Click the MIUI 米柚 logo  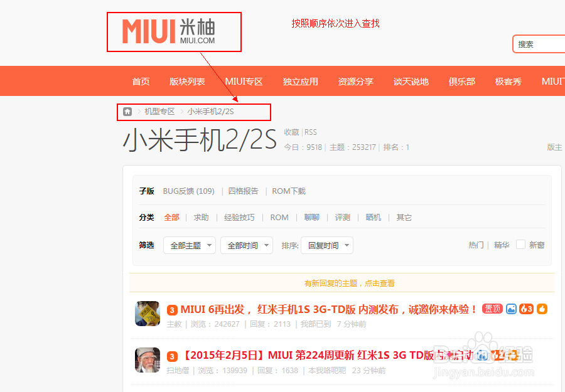coord(169,31)
